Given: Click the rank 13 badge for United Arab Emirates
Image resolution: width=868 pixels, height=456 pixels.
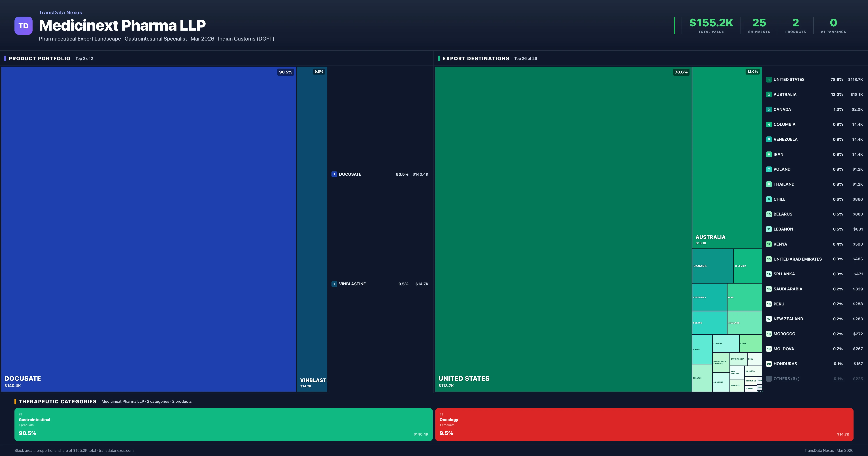Looking at the screenshot, I should (x=769, y=259).
